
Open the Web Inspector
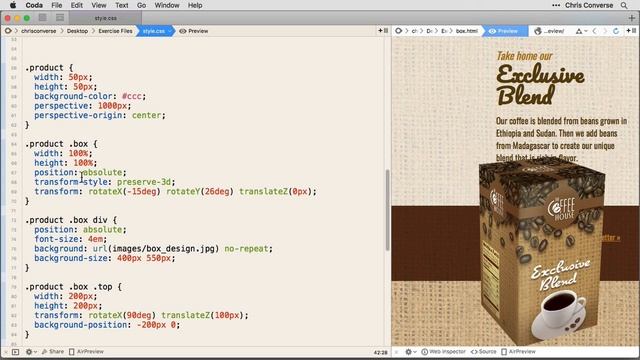point(443,352)
